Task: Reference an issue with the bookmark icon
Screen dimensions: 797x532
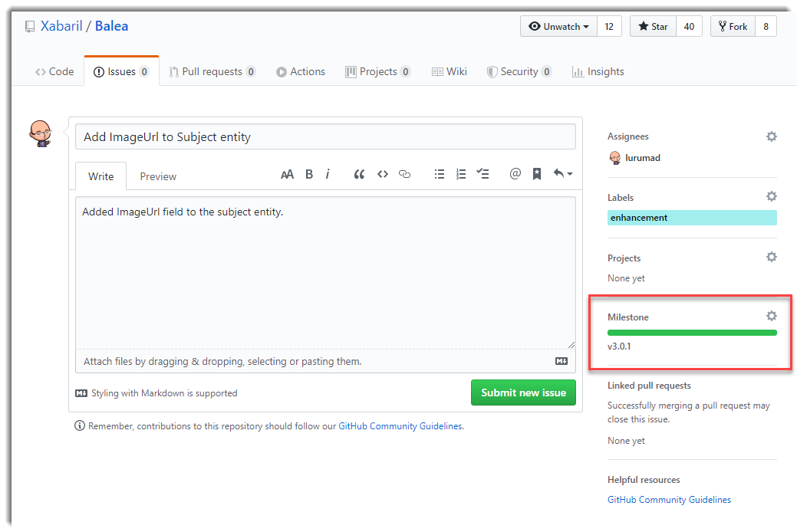Action: pos(537,174)
